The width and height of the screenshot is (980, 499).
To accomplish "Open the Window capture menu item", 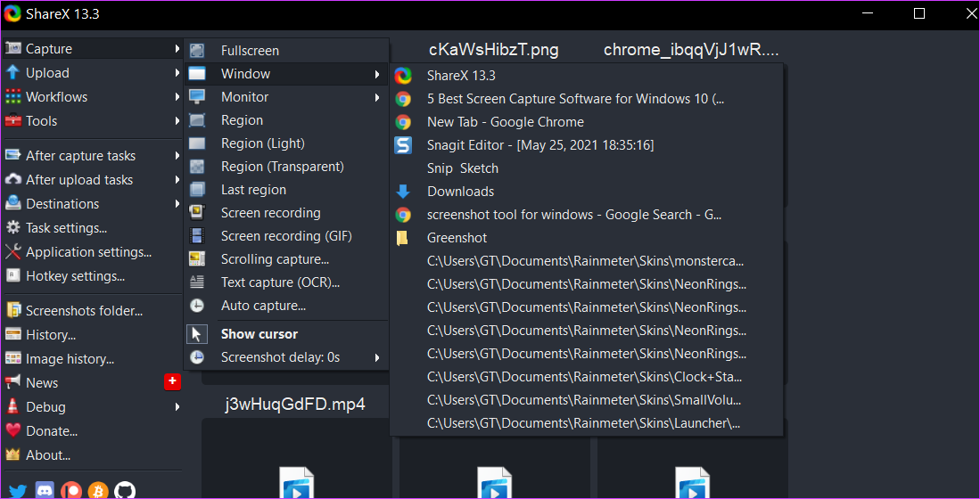I will pos(286,74).
